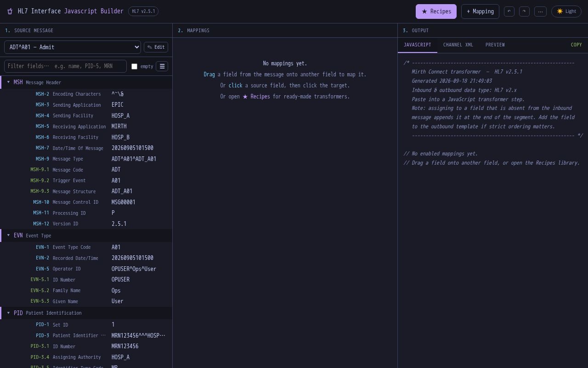Select the EVN-2 Recorded Date/Time field

click(86, 258)
